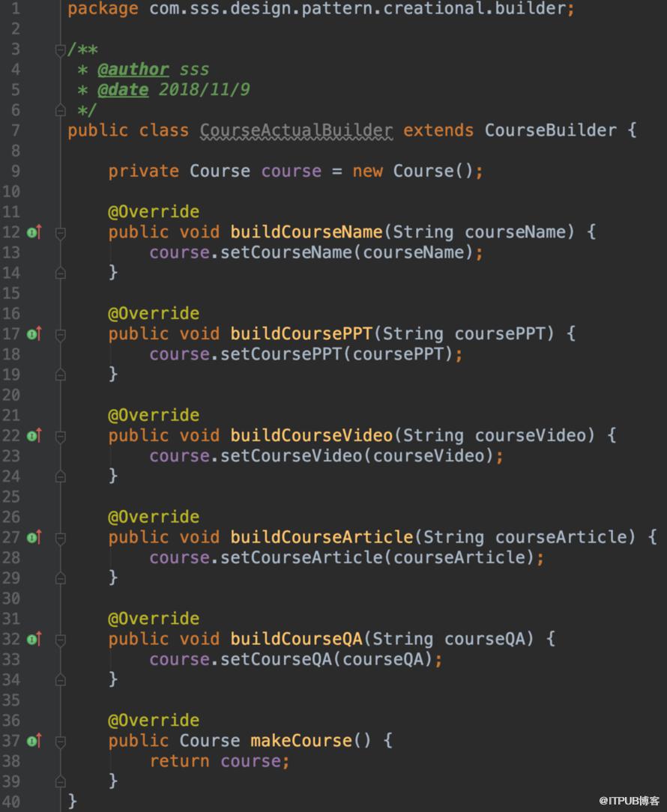Collapse the buildCourseQA method fold marker
The height and width of the screenshot is (812, 667).
(60, 640)
